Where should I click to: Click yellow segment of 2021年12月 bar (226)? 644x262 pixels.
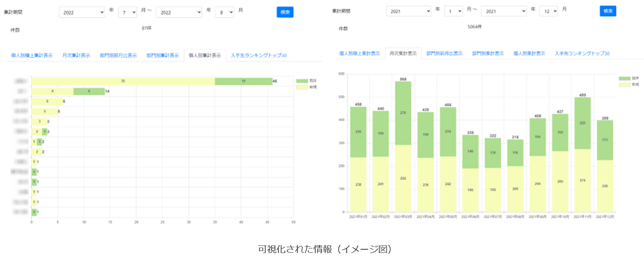coord(605,186)
